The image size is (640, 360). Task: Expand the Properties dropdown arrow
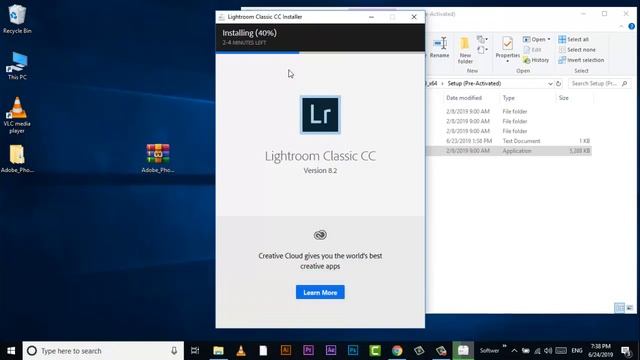click(507, 61)
